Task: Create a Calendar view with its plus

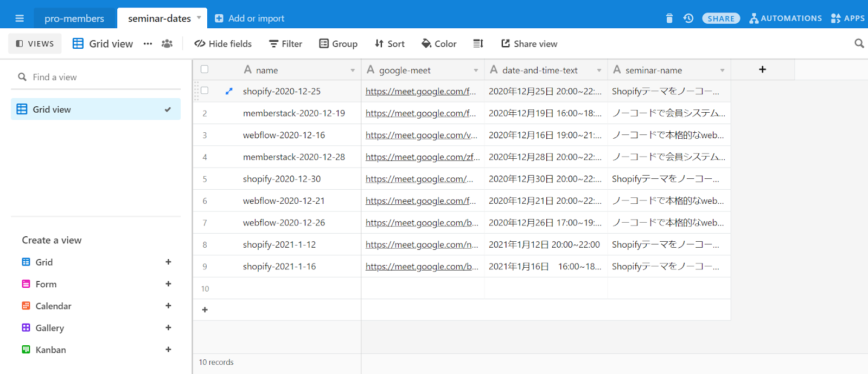Action: (168, 306)
